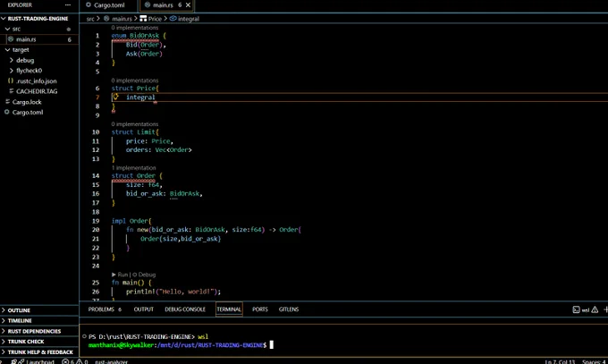Collapse the RUST-TRADING-ENGINE root folder
608x364 pixels.
[38, 18]
